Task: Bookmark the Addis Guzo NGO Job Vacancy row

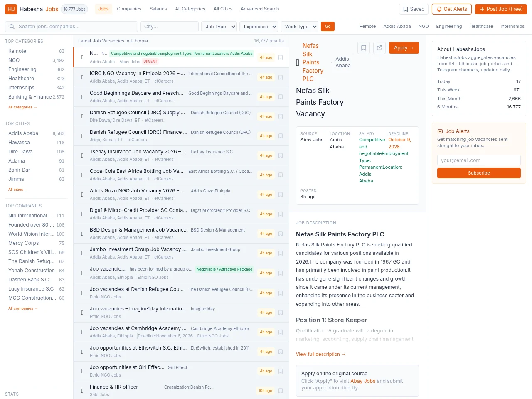Action: click(281, 195)
